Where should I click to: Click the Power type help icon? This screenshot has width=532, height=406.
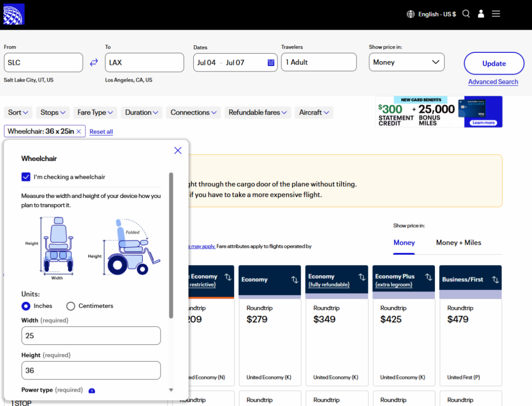92,391
